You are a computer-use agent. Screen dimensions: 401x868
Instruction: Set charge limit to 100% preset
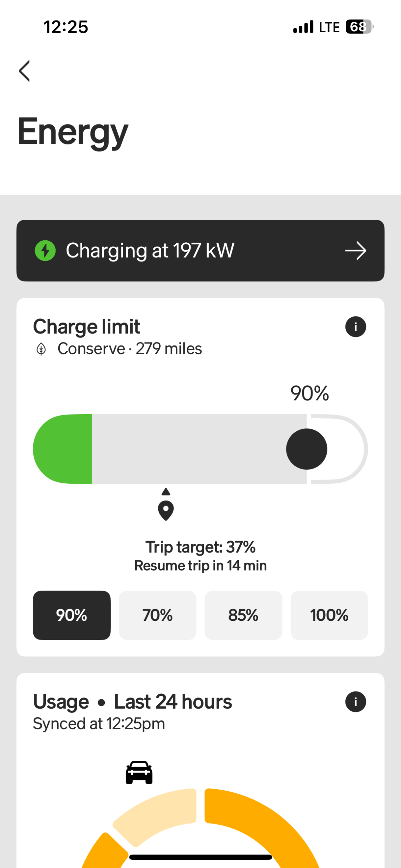click(x=329, y=615)
